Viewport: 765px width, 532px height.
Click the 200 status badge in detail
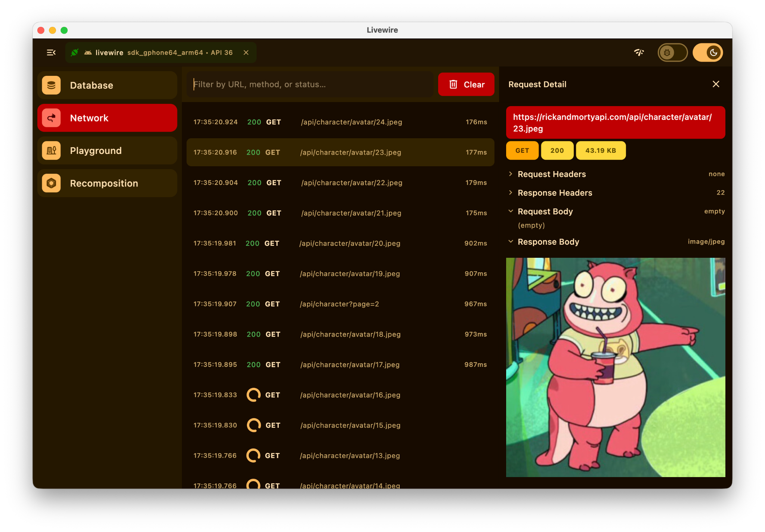tap(557, 151)
